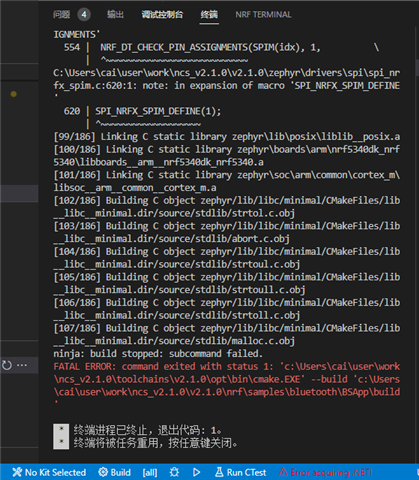This screenshot has width=419, height=480.
Task: Open the 问题 problems tab
Action: [x=62, y=15]
